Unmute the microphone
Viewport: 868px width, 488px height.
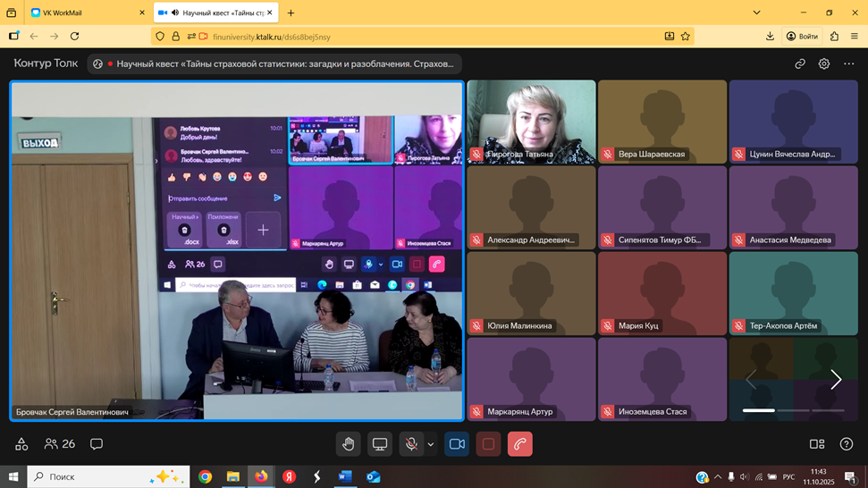[410, 444]
